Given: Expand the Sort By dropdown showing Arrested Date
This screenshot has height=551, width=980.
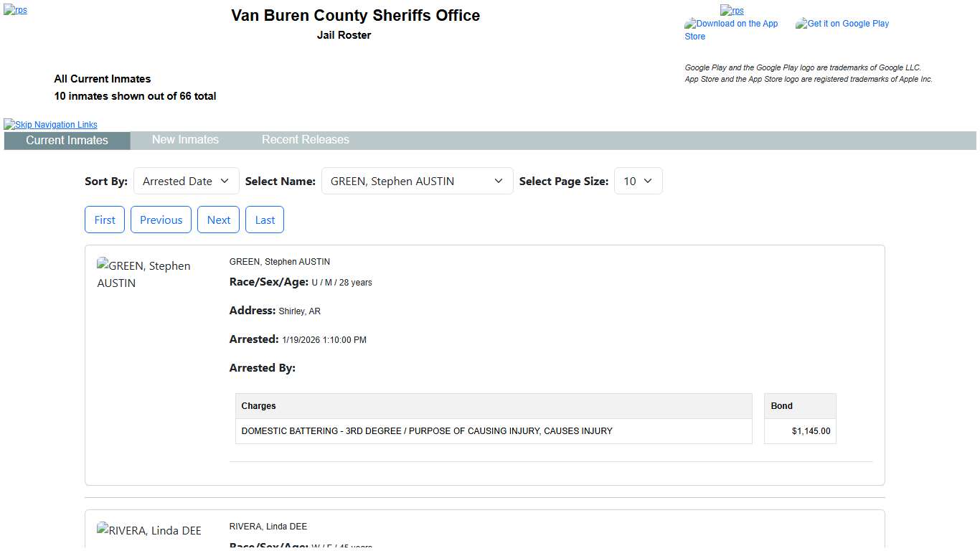Looking at the screenshot, I should [x=186, y=182].
